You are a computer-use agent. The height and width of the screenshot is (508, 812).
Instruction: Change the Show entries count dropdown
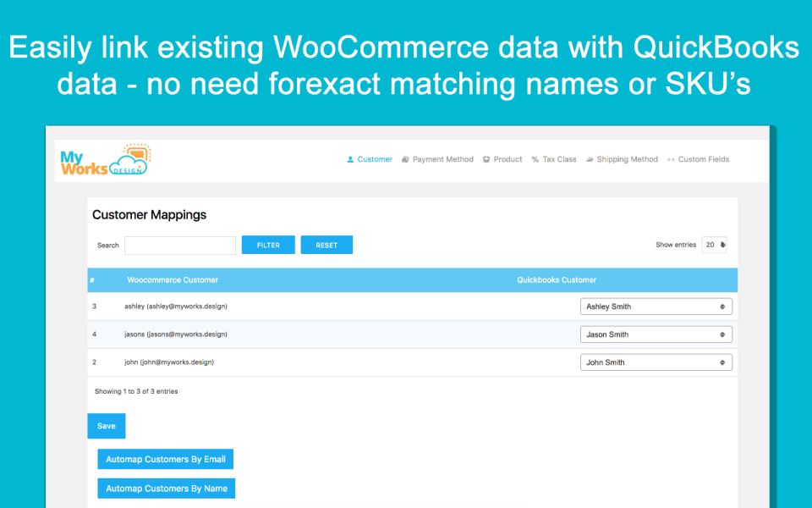[714, 245]
